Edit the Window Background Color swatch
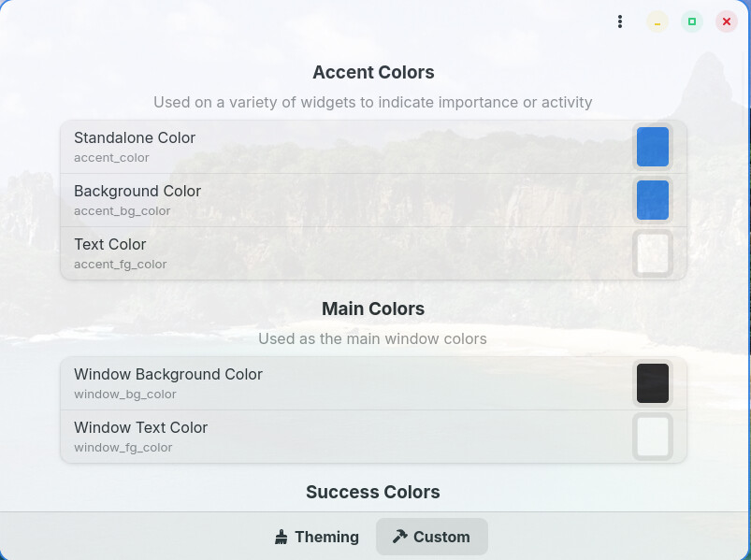Viewport: 751px width, 560px height. tap(653, 383)
